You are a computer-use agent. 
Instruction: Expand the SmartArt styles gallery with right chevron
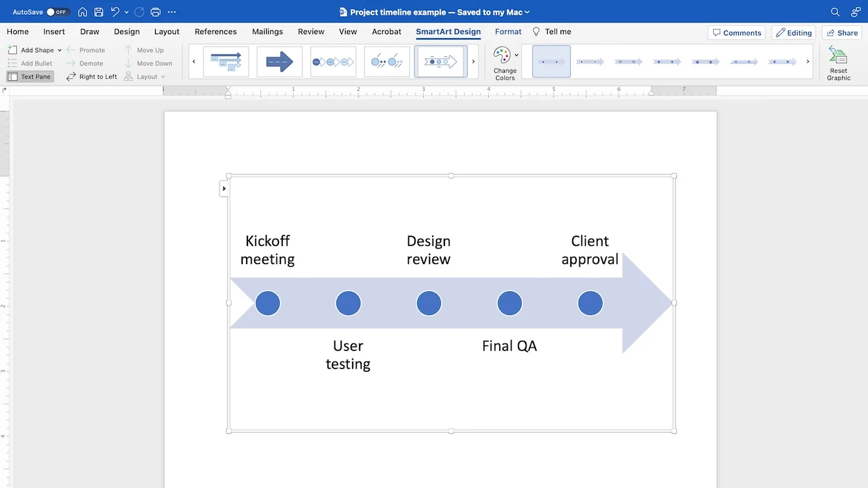807,61
